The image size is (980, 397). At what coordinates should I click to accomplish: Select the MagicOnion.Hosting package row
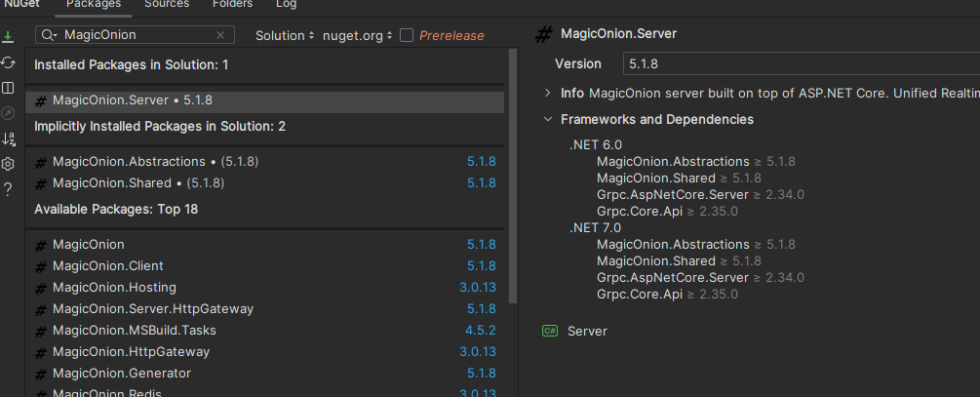[264, 288]
